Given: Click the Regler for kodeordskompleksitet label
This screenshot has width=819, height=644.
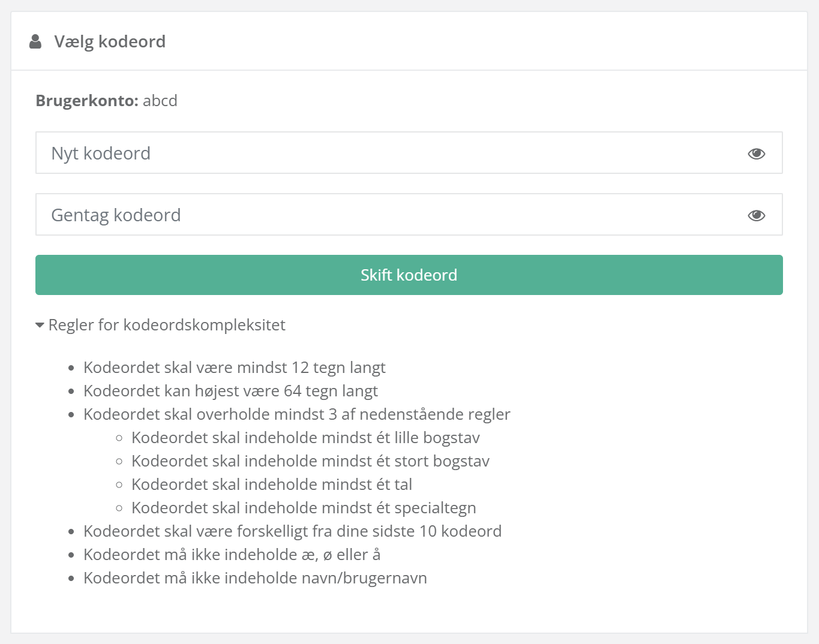Looking at the screenshot, I should coord(167,325).
